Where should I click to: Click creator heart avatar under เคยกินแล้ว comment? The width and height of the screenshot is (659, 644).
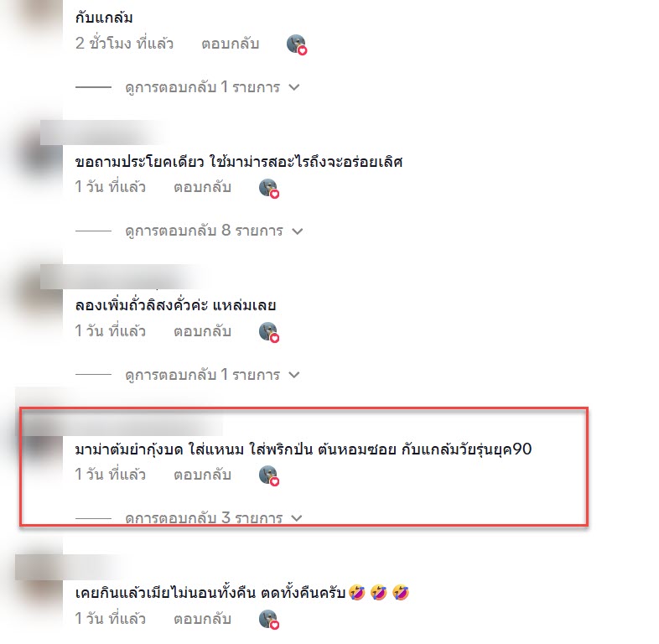[x=269, y=620]
